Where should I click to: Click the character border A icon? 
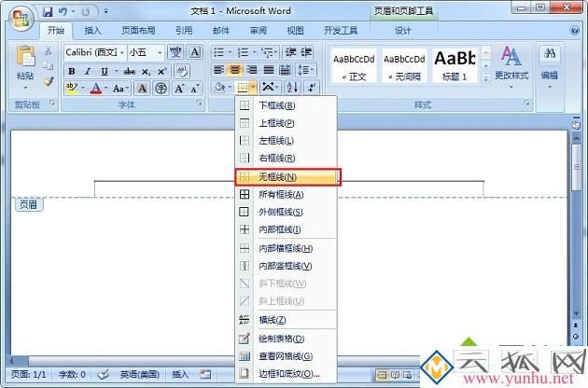(x=195, y=51)
